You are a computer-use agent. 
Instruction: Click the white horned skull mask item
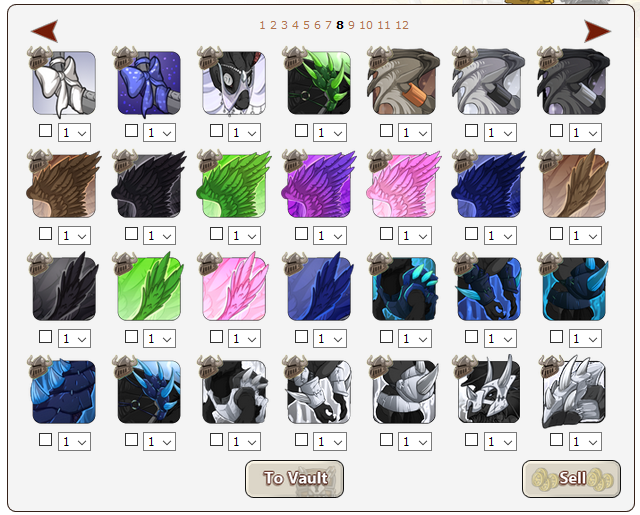click(489, 392)
